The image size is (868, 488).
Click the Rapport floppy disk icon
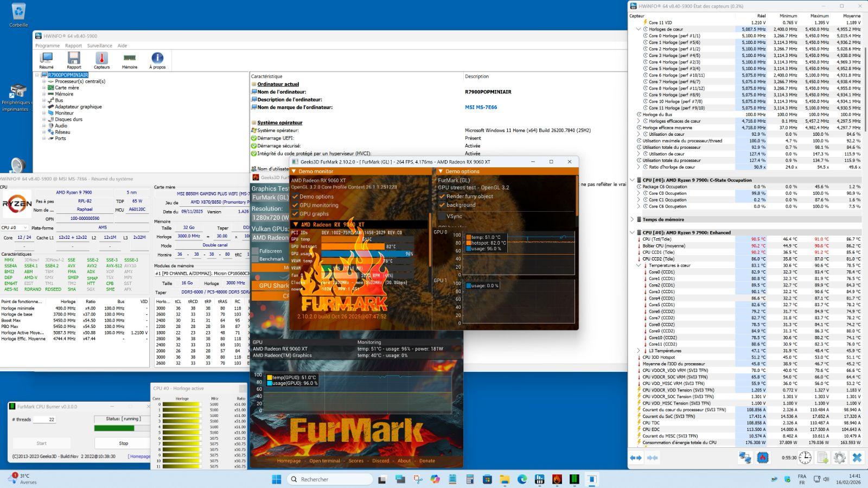click(x=74, y=59)
